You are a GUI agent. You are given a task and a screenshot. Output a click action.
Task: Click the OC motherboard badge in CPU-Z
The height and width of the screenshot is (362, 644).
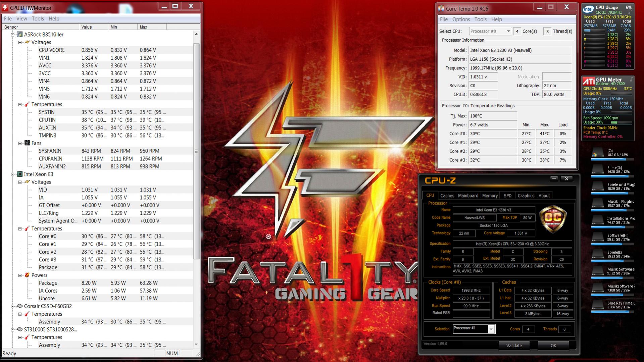point(552,219)
